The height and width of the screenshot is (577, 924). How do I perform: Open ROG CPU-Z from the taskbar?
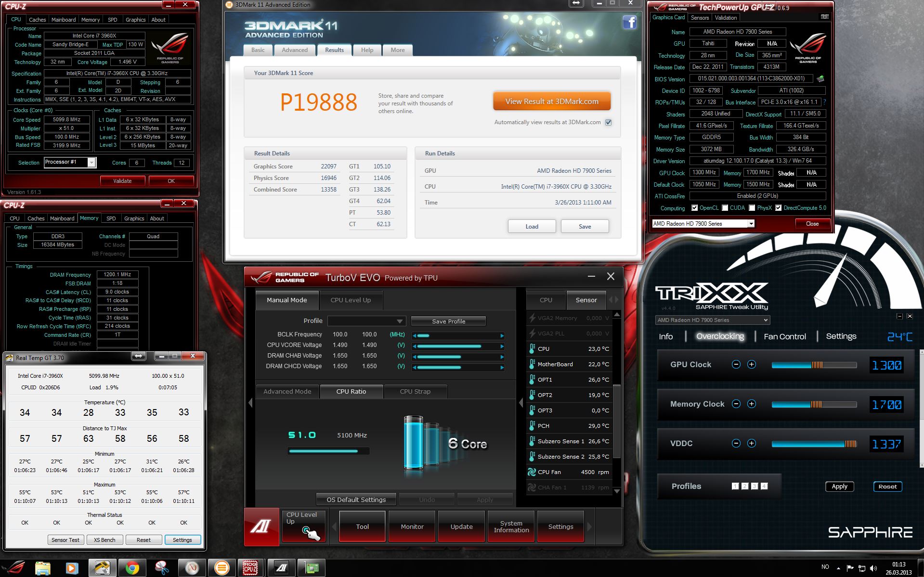point(250,568)
